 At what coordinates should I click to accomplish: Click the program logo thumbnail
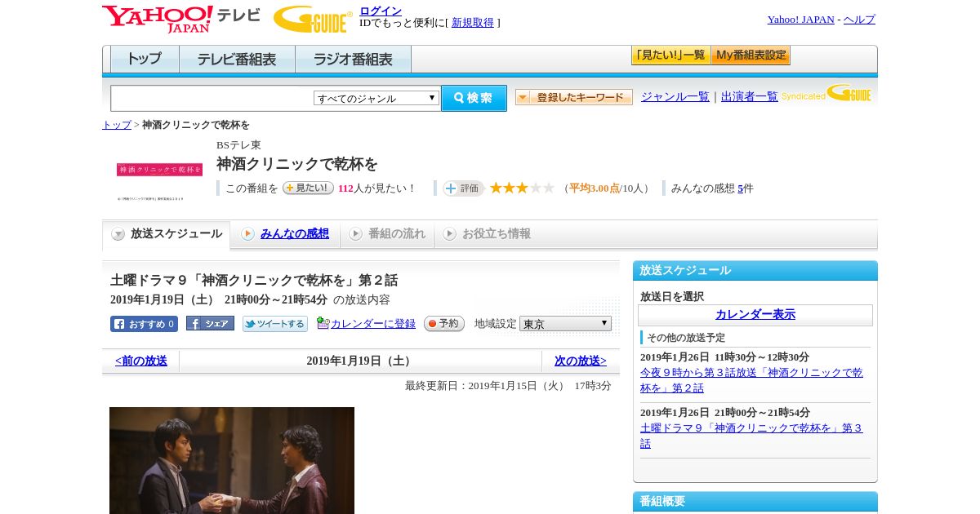point(159,170)
